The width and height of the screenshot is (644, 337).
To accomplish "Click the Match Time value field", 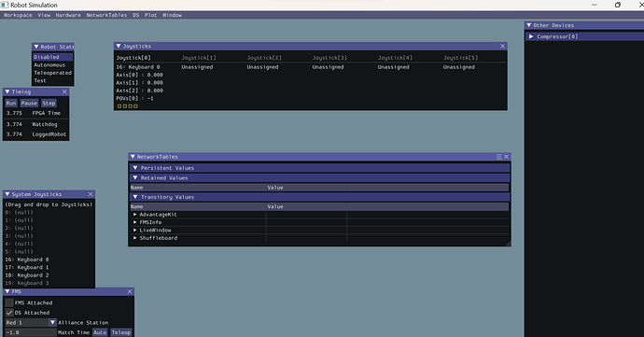I will click(31, 332).
